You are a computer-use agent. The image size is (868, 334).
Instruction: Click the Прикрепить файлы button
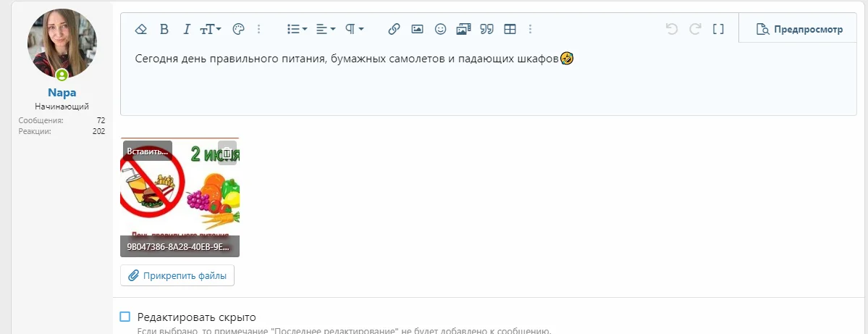[x=177, y=275]
